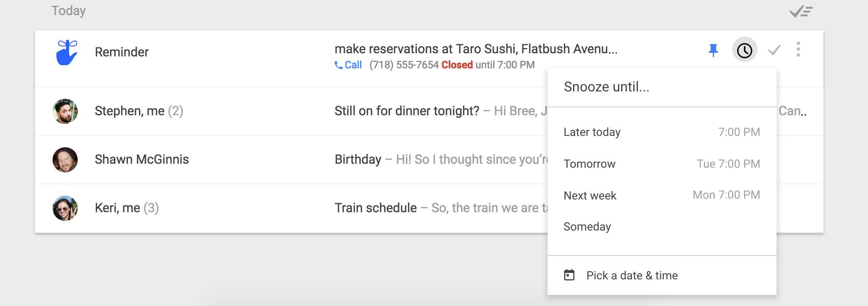The image size is (868, 306).
Task: Choose Next week snooze option
Action: 661,195
